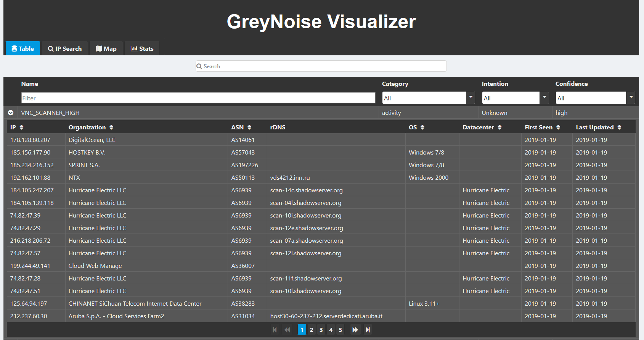Go to next page icon
The image size is (644, 340).
coord(355,330)
